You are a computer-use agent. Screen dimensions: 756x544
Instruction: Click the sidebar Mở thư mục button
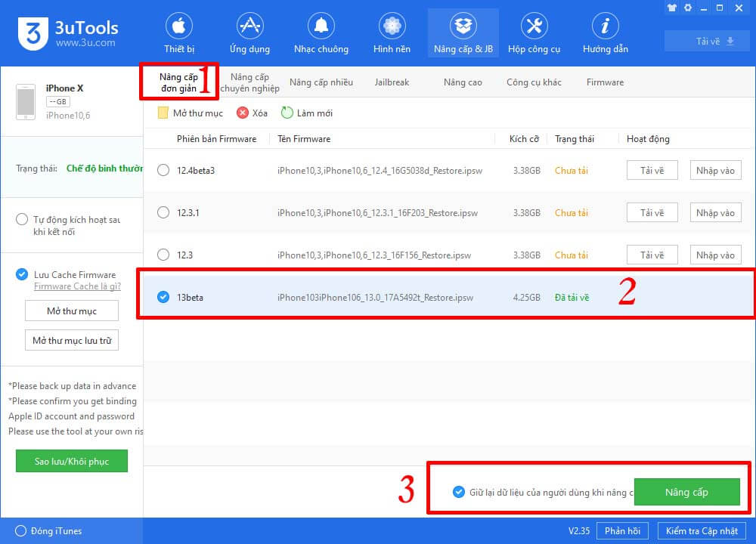click(x=72, y=311)
